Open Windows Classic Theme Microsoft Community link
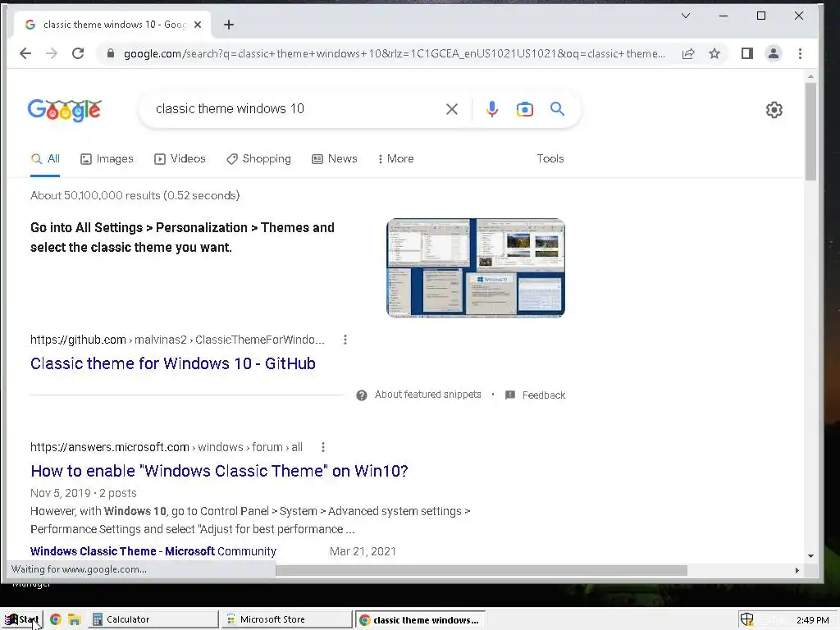Image resolution: width=840 pixels, height=630 pixels. (x=153, y=551)
